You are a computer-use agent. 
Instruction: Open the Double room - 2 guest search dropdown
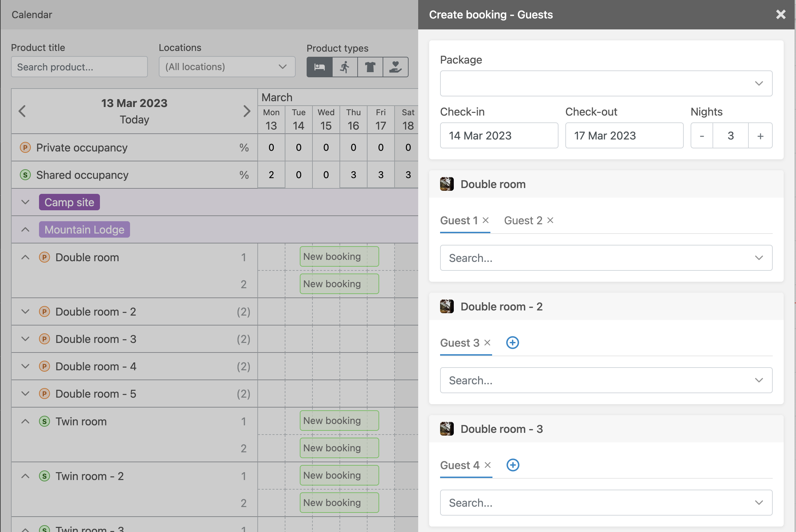click(606, 380)
